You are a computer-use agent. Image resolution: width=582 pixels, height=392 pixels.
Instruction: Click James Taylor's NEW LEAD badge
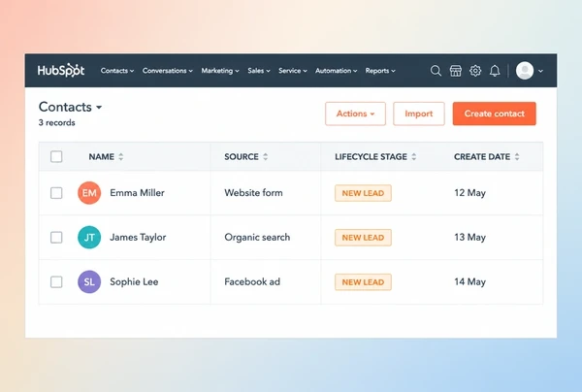coord(363,238)
